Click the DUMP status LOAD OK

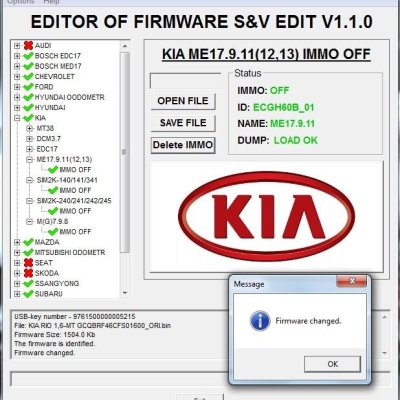click(296, 140)
